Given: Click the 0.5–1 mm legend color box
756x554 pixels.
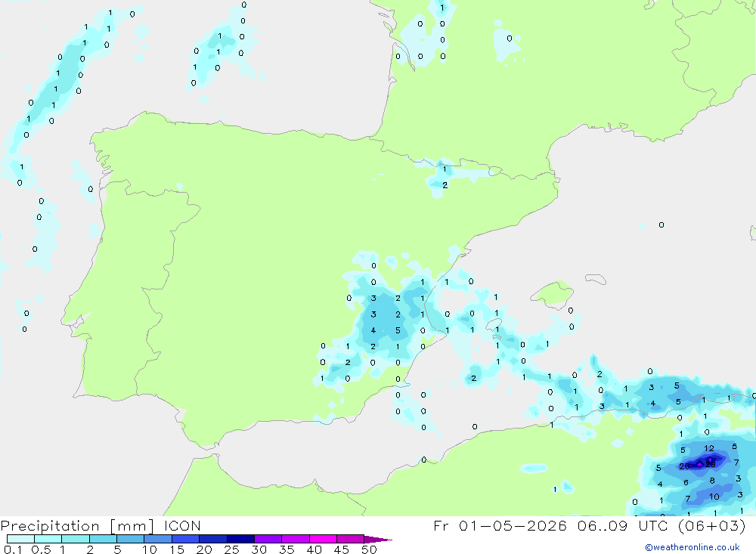Looking at the screenshot, I should 48,539.
